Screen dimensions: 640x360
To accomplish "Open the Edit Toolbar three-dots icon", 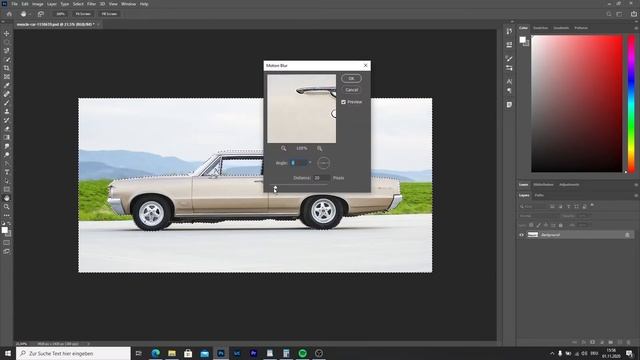I will point(7,216).
